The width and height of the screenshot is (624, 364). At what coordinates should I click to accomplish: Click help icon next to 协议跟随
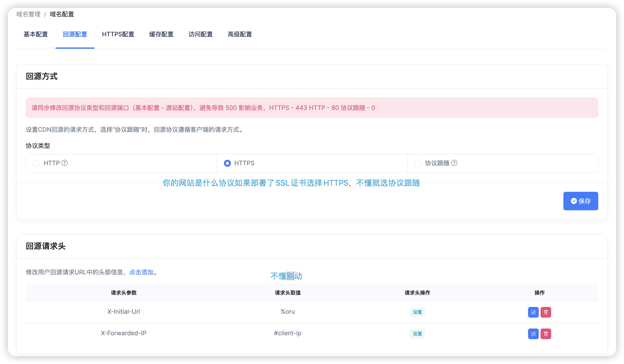(454, 163)
